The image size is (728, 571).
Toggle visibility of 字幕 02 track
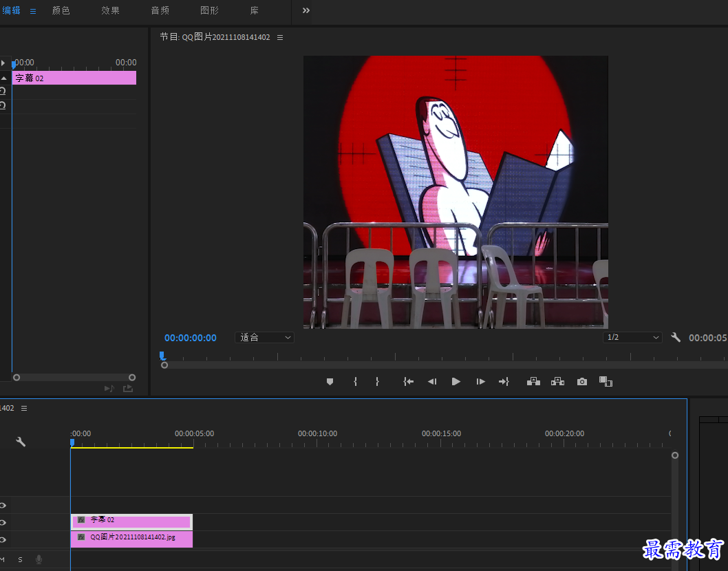3,523
